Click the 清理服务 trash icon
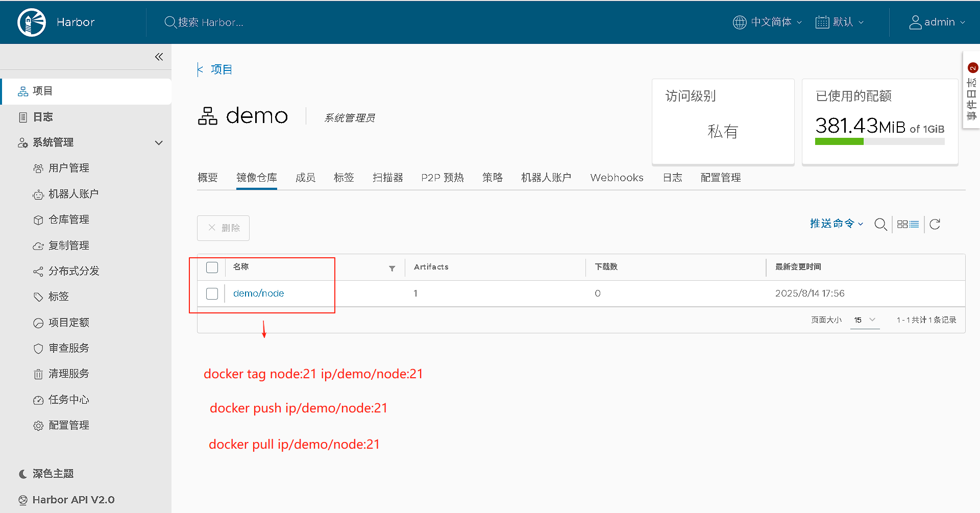980x513 pixels. 38,374
